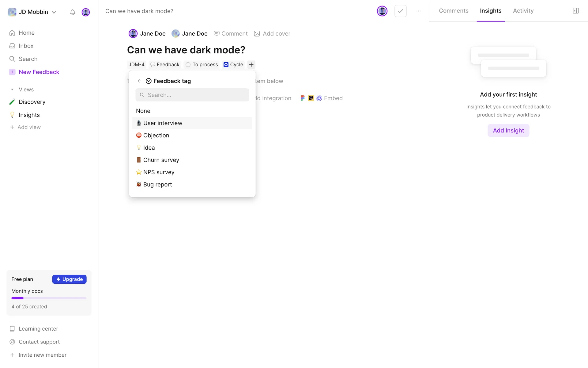Viewport: 588px width, 368px height.
Task: Select None as the feedback tag
Action: coord(143,111)
